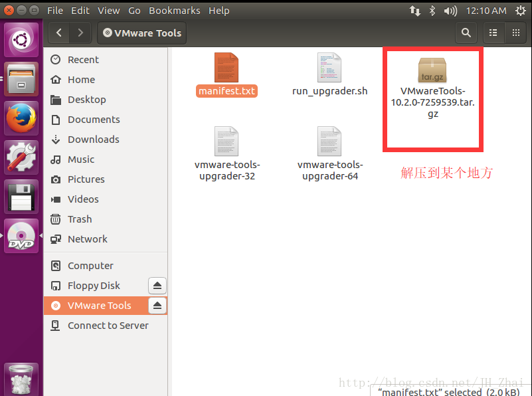
Task: Click the network up-down arrows indicator
Action: 414,11
